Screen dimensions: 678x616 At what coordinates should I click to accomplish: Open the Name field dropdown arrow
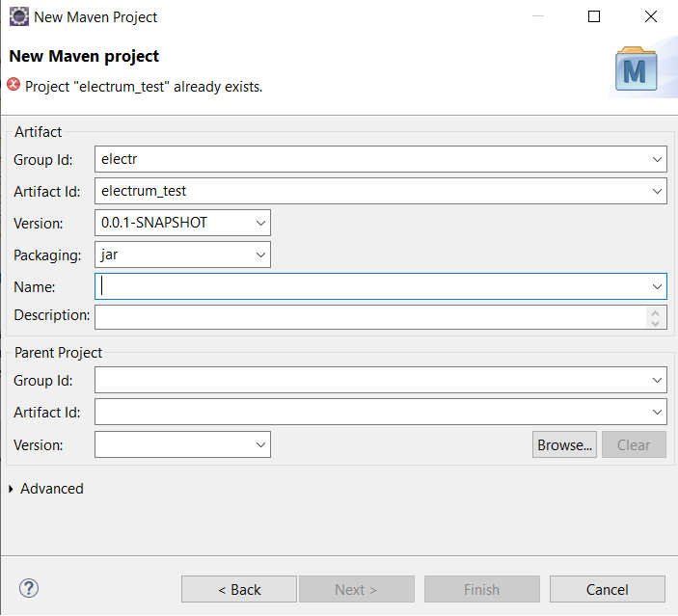click(657, 286)
